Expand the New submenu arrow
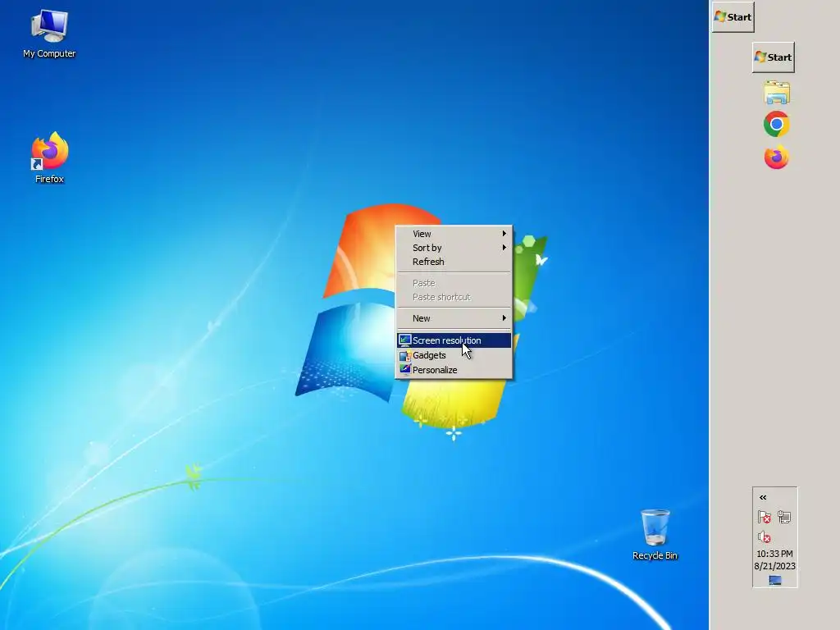This screenshot has height=630, width=840. point(504,318)
